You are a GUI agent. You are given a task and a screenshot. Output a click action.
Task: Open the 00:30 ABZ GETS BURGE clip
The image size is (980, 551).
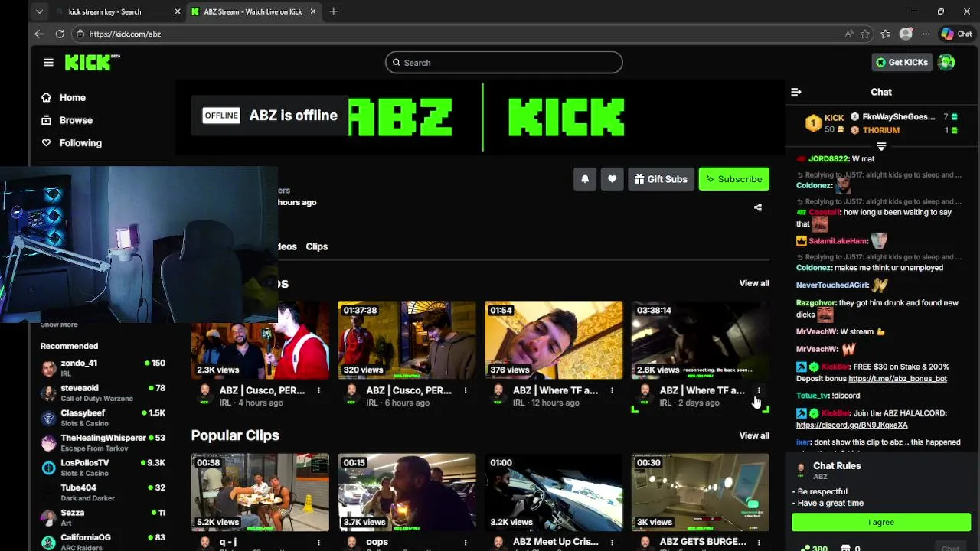click(x=701, y=492)
